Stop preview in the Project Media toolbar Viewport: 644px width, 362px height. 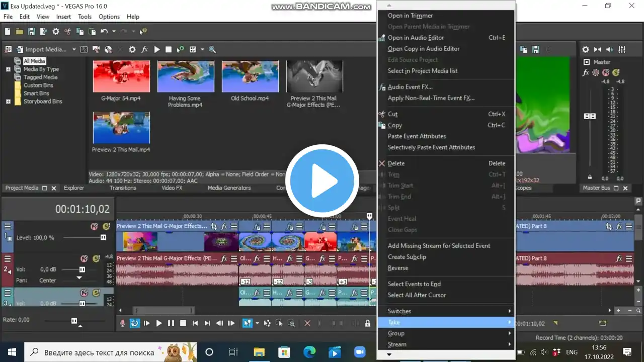169,49
